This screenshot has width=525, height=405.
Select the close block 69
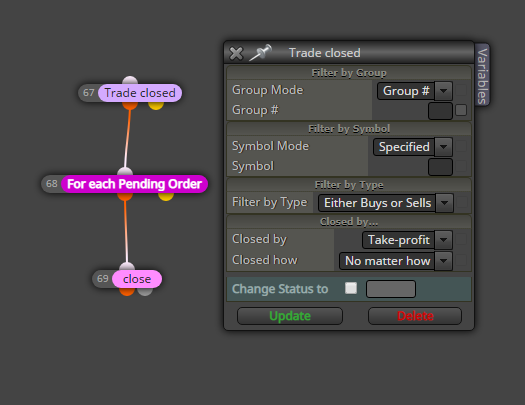(x=137, y=279)
